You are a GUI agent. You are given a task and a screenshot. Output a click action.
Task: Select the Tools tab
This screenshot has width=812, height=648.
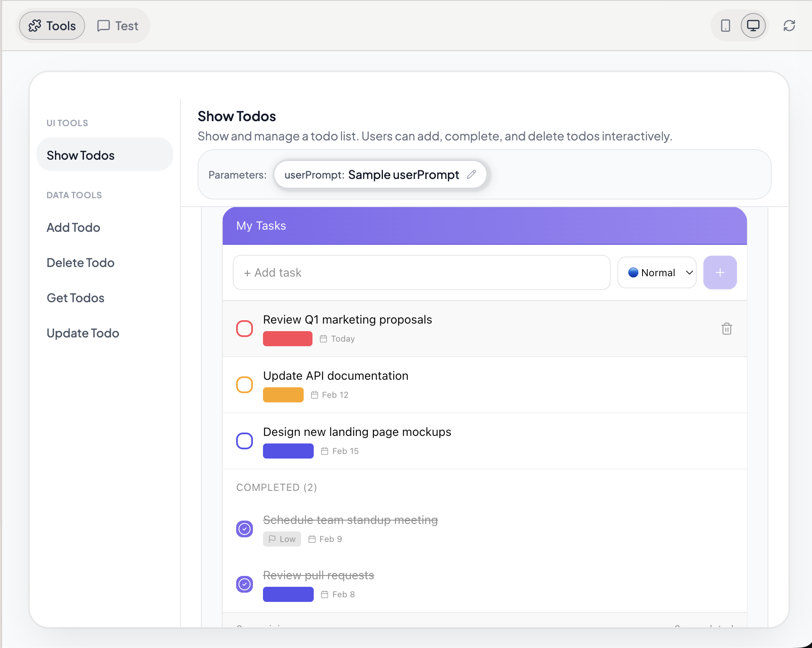(x=52, y=26)
